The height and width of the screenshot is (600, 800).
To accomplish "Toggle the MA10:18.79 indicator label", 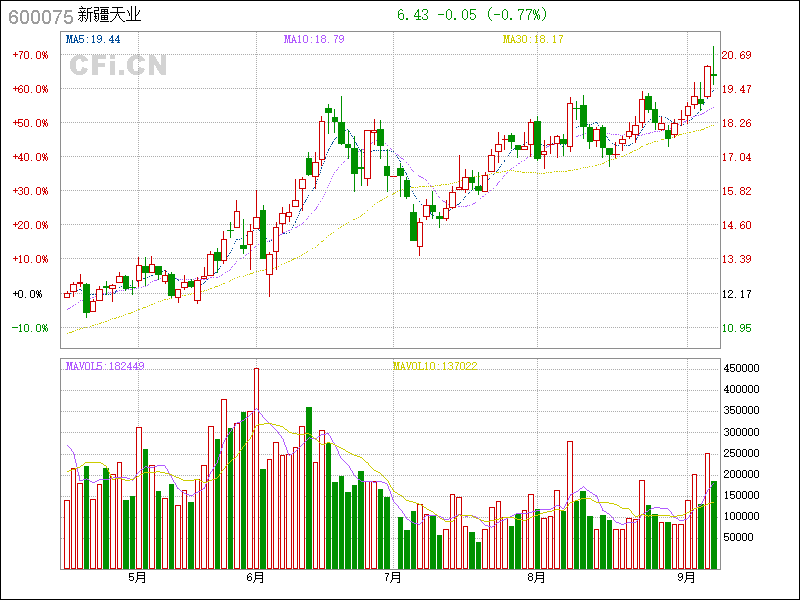I will (x=314, y=39).
